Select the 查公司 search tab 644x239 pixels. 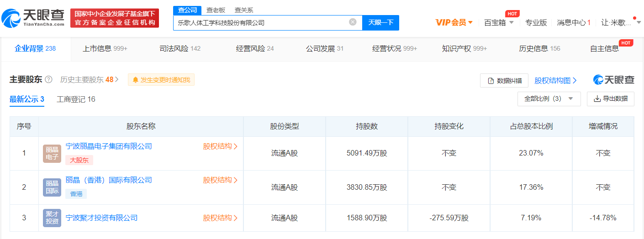[187, 10]
